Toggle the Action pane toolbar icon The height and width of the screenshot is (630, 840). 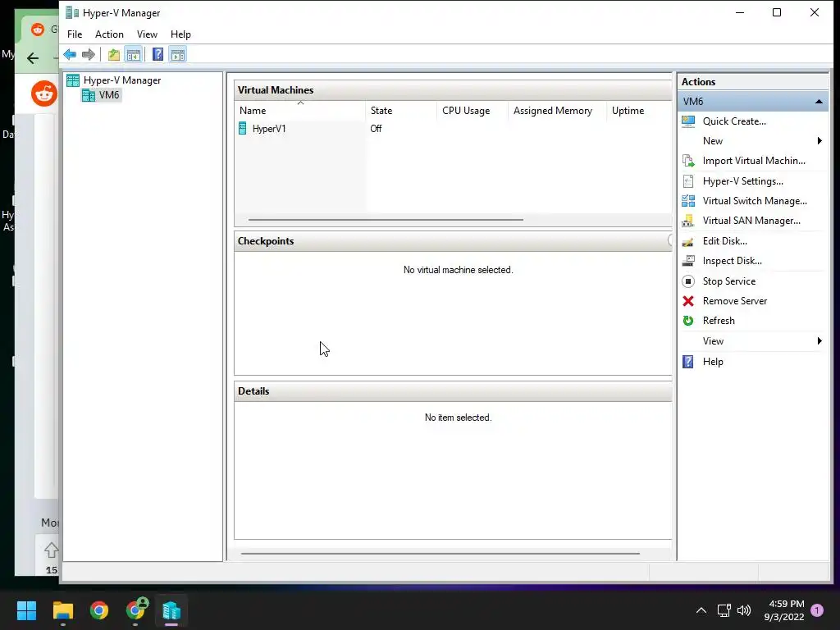178,54
